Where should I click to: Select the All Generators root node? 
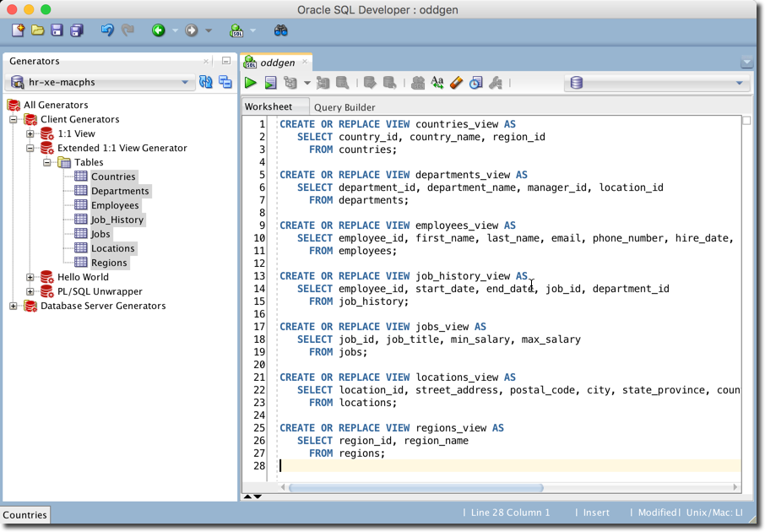pyautogui.click(x=56, y=105)
